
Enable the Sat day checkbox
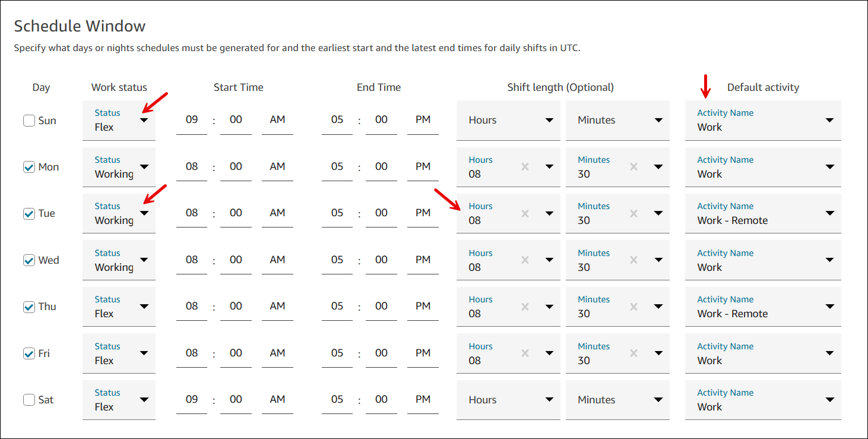[29, 400]
